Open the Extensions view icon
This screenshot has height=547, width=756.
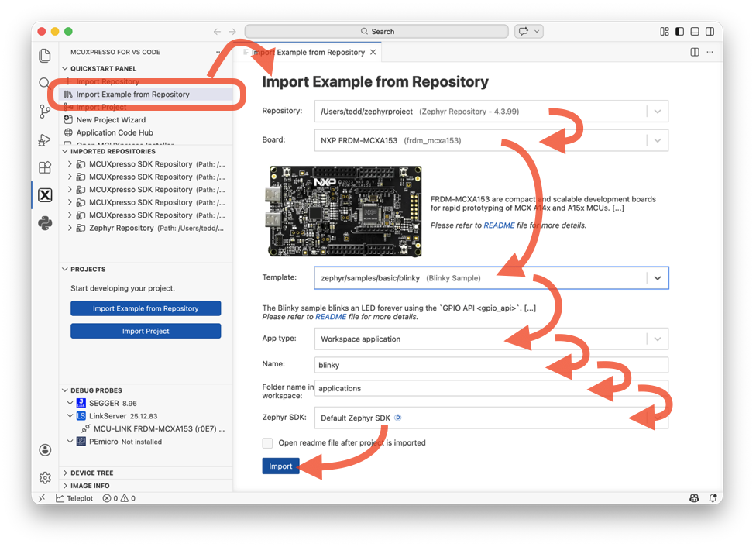pyautogui.click(x=45, y=167)
